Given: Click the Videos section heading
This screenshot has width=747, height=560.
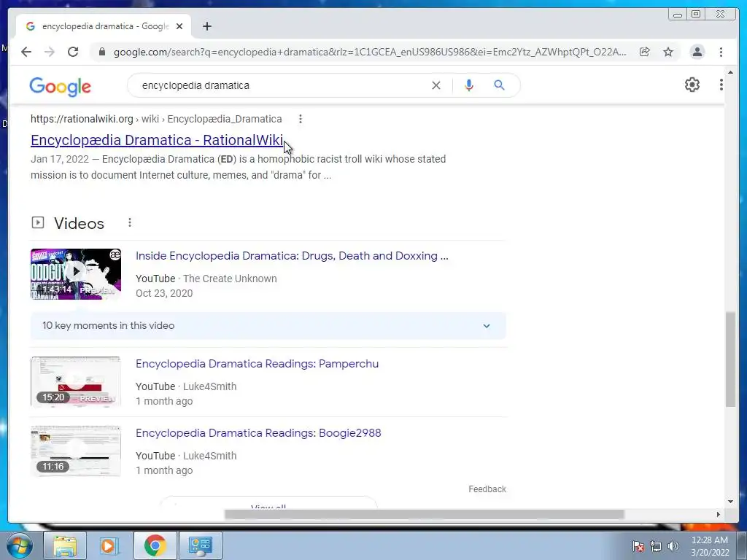Looking at the screenshot, I should pyautogui.click(x=79, y=223).
